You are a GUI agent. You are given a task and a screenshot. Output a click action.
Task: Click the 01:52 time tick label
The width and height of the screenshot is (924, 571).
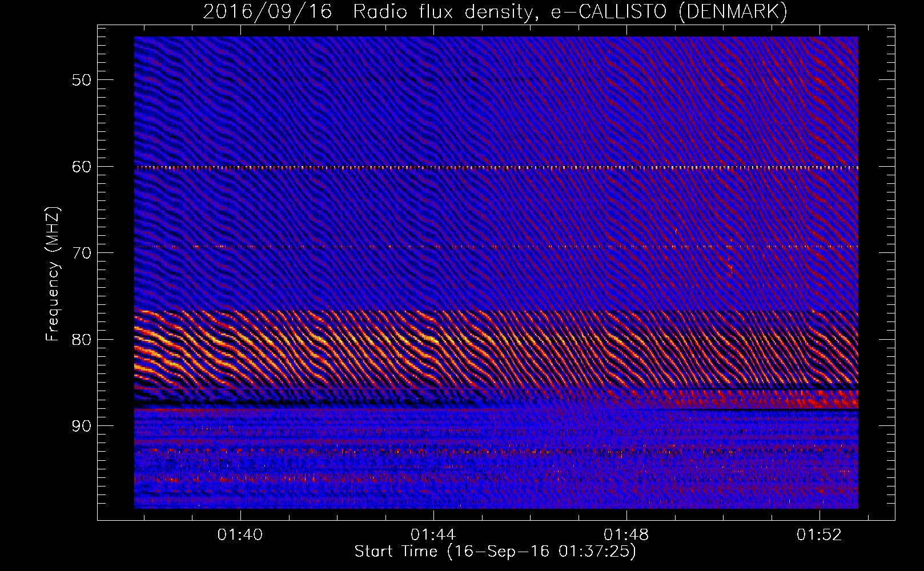819,534
